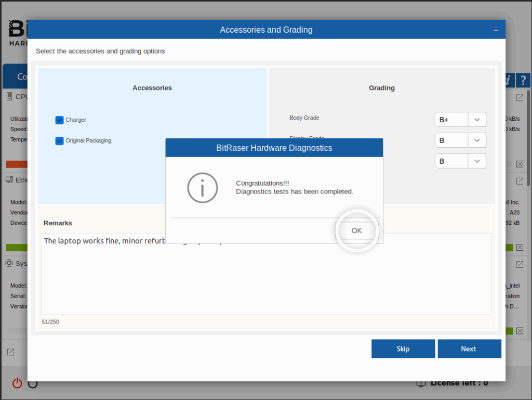Uncheck the Charger checkbox
The image size is (532, 400).
[59, 120]
